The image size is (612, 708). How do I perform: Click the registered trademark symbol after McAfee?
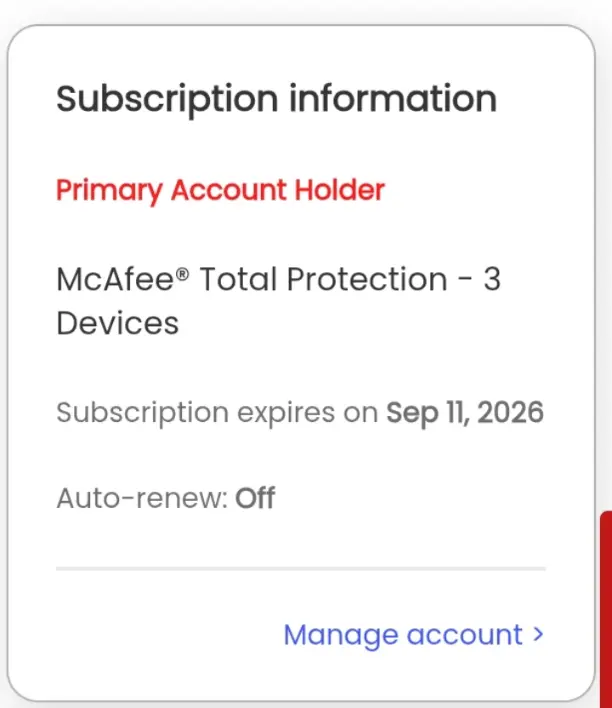pos(182,274)
